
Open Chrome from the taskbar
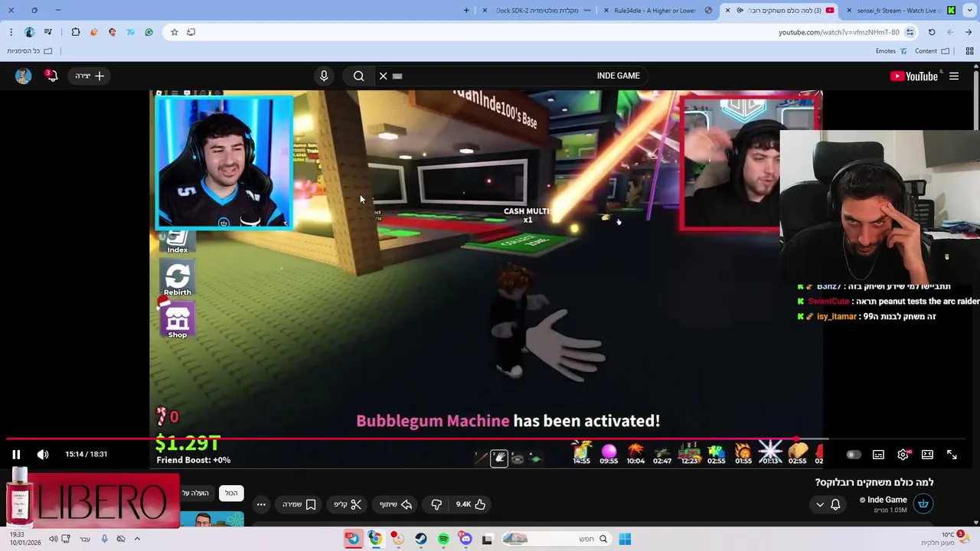375,539
